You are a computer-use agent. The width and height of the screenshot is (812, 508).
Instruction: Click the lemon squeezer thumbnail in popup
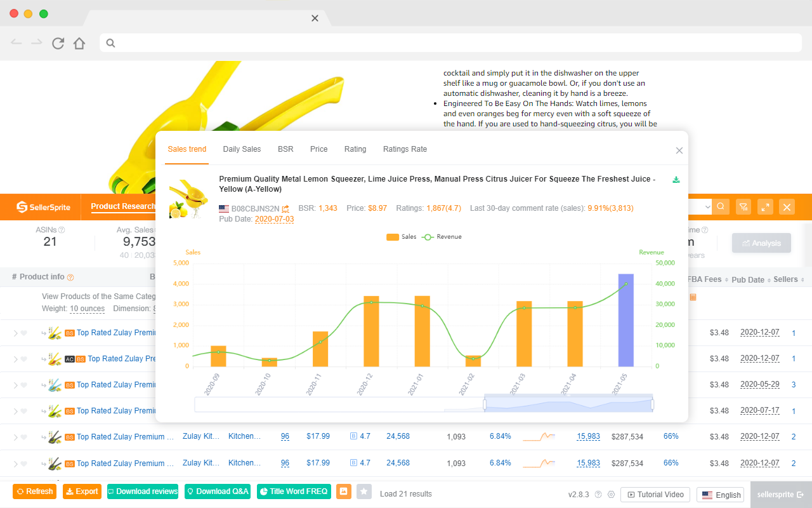click(x=188, y=199)
